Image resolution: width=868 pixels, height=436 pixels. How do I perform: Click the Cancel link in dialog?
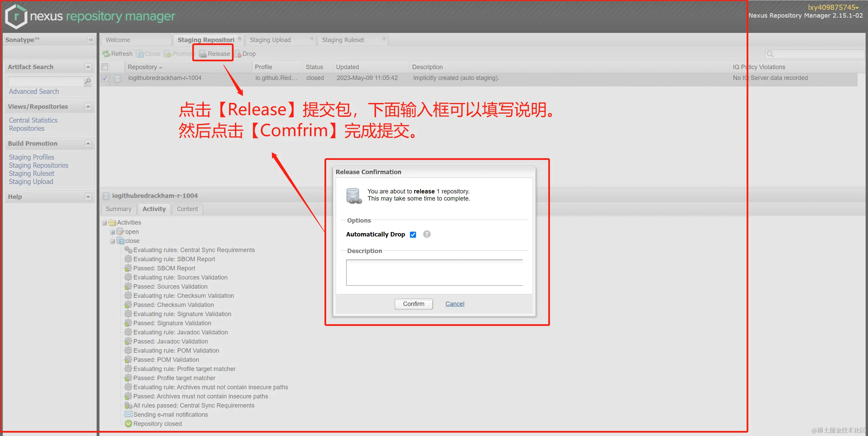pos(455,304)
